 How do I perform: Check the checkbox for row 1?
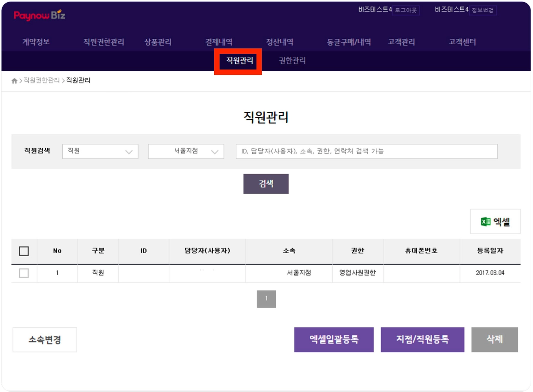tap(24, 273)
